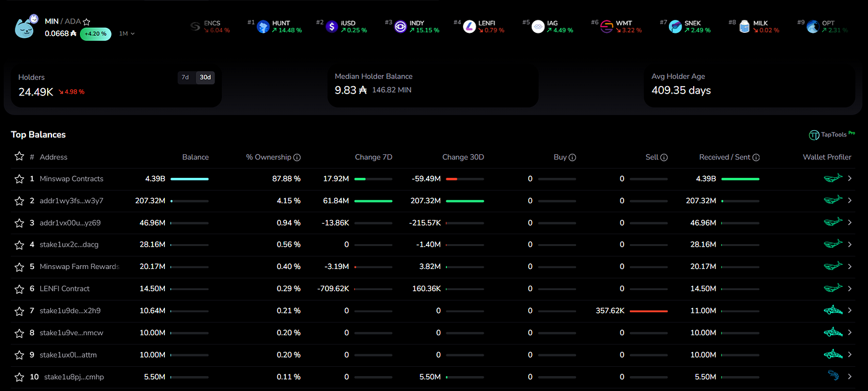Viewport: 868px width, 391px height.
Task: Star the stake1u9de...x2h9 row
Action: click(x=19, y=311)
